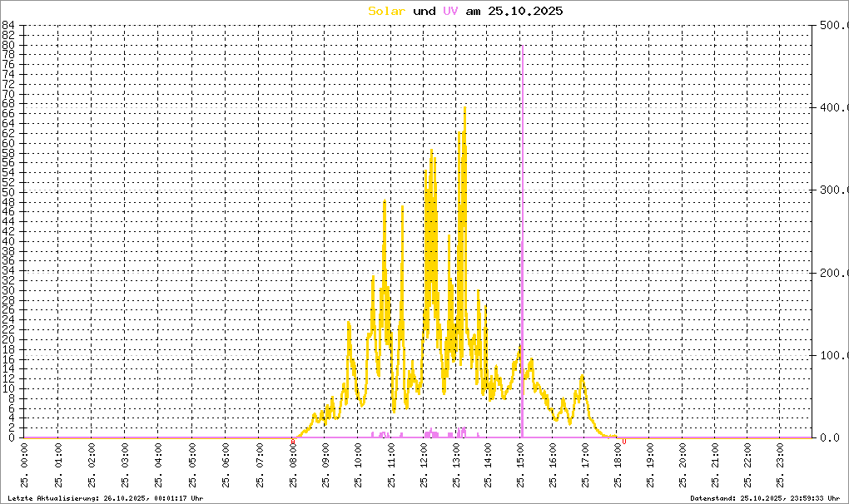The width and height of the screenshot is (849, 504).
Task: Click the pink 'UV' title word
Action: pos(450,12)
